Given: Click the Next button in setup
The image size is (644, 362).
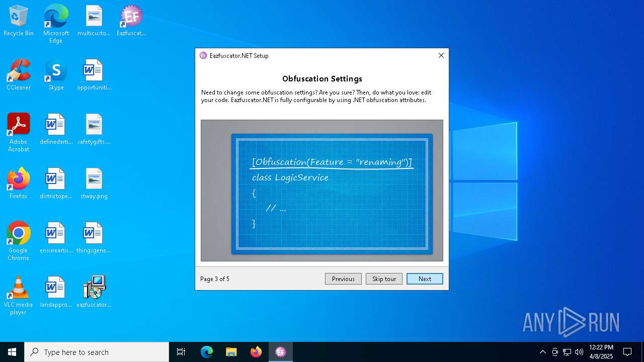Looking at the screenshot, I should pyautogui.click(x=425, y=279).
